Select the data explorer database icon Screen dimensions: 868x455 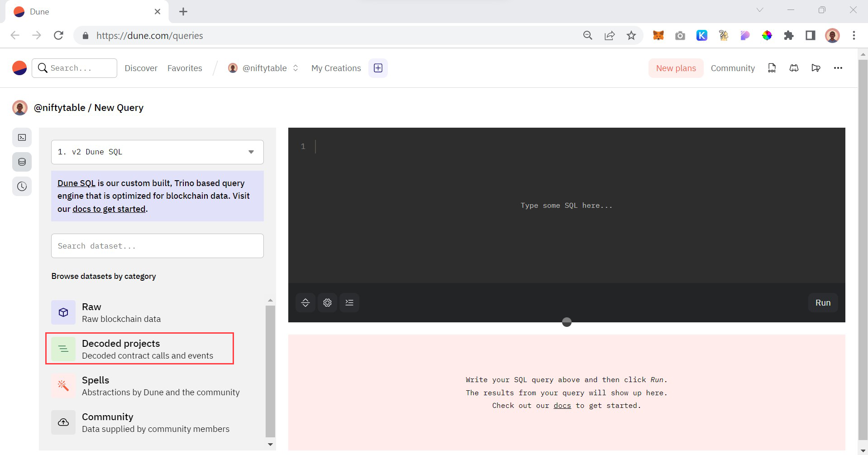click(x=22, y=162)
